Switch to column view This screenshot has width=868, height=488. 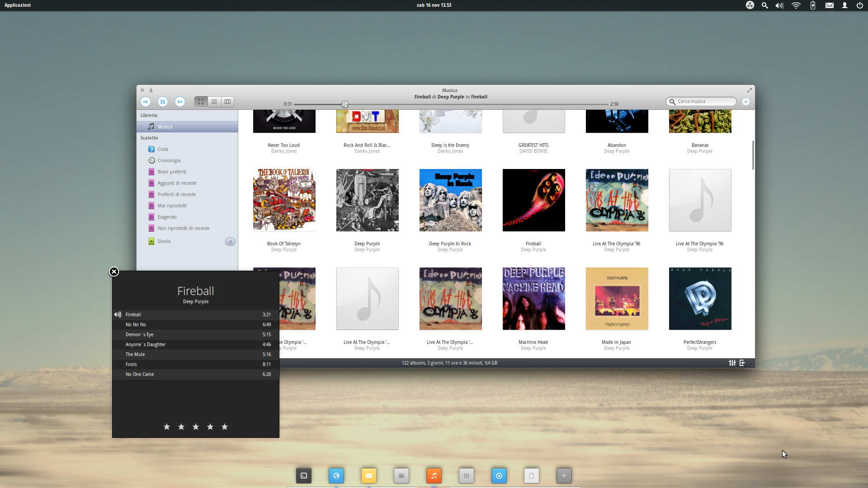point(228,102)
